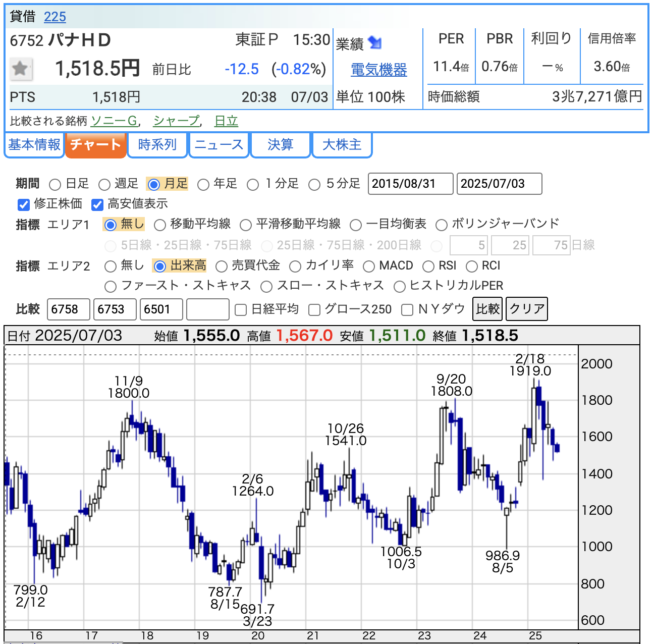654x644 pixels.
Task: Select the 日足 period radio button
Action: click(55, 184)
